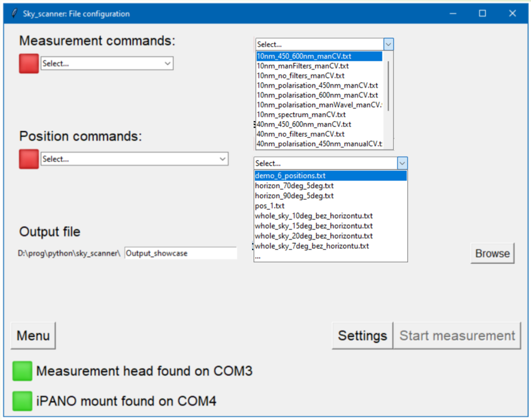
Task: Pick horizon_70deg_5deg.txt position file
Action: coord(294,185)
